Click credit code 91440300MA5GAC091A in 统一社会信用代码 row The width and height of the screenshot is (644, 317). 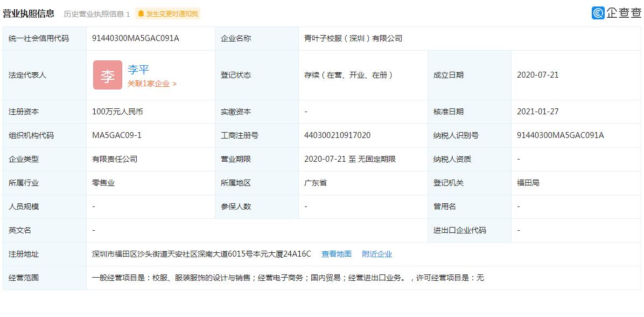[136, 39]
